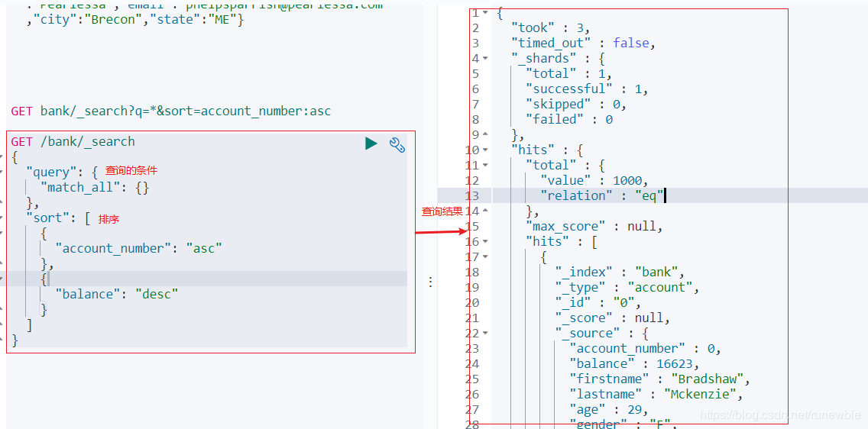The image size is (868, 429).
Task: Click the "match_all": {} line
Action: click(95, 188)
